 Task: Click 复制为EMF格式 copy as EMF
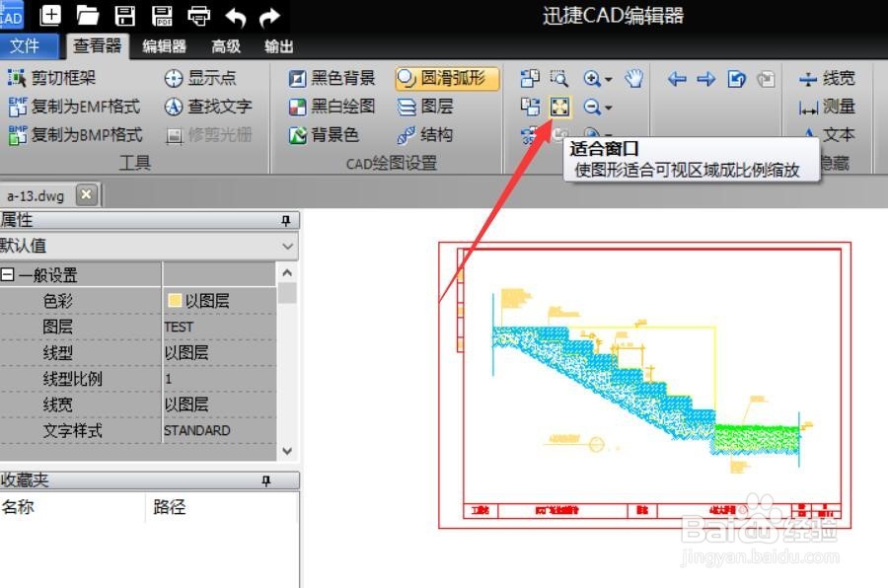(x=74, y=107)
